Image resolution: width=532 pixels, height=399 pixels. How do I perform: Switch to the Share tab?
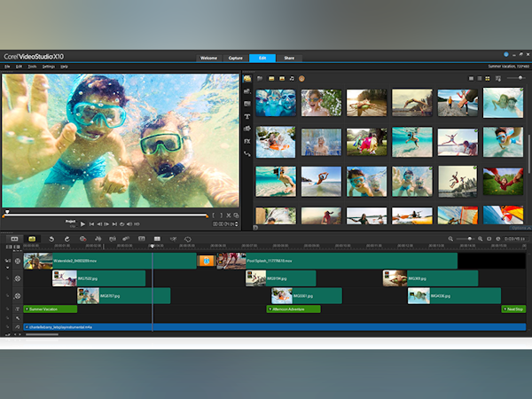click(x=289, y=58)
